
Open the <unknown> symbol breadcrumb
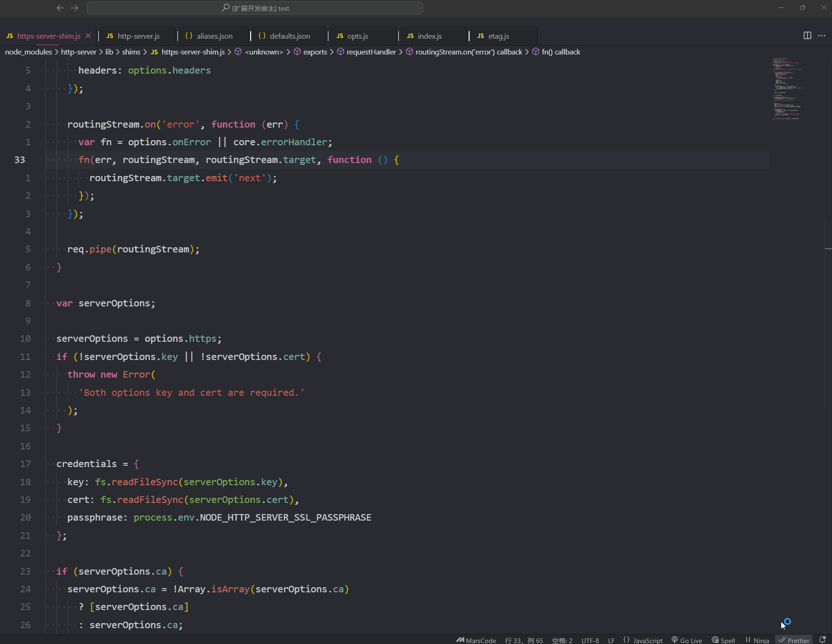(259, 52)
